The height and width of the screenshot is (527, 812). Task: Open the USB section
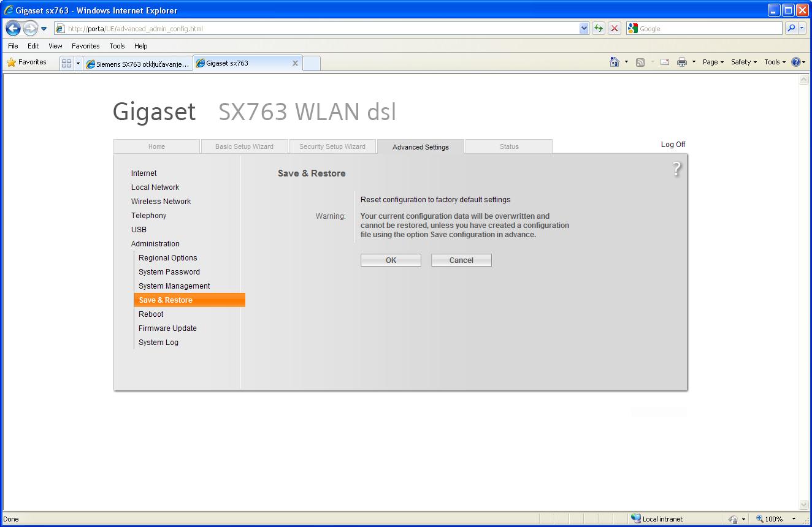[x=139, y=230]
